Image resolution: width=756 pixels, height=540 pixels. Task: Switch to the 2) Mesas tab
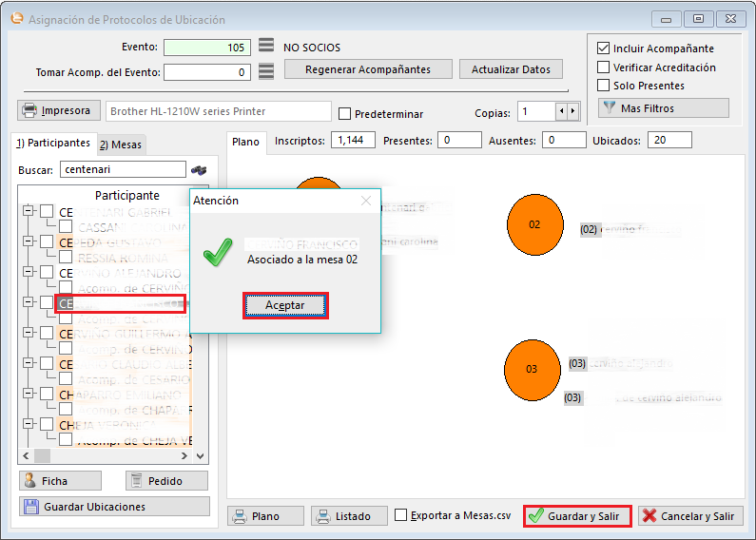click(x=121, y=145)
